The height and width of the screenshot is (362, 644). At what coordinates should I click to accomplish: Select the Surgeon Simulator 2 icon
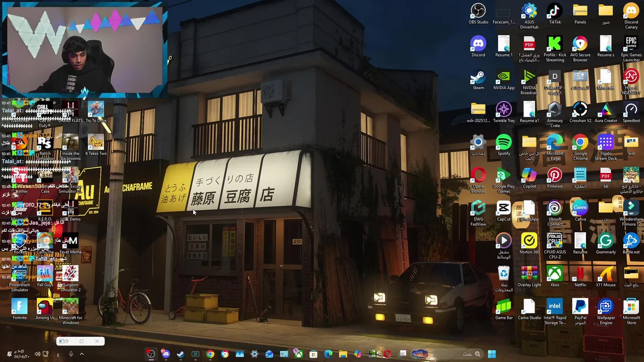click(70, 279)
